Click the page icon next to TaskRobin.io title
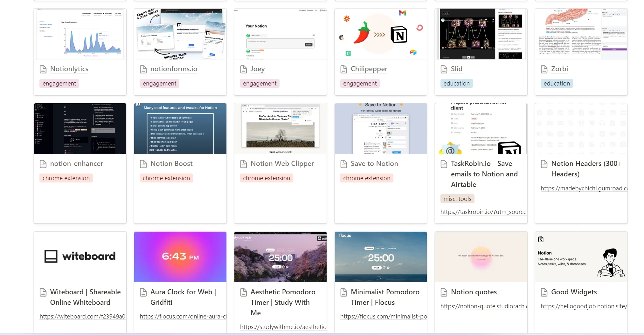The image size is (644, 335). point(444,164)
